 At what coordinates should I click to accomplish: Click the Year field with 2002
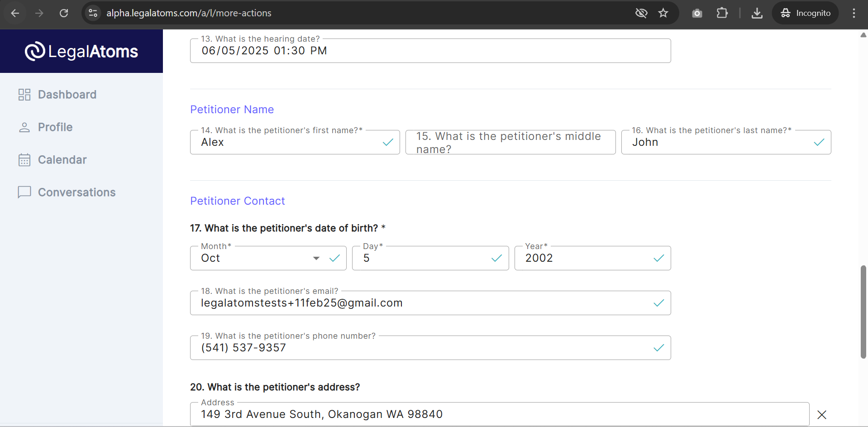(592, 258)
